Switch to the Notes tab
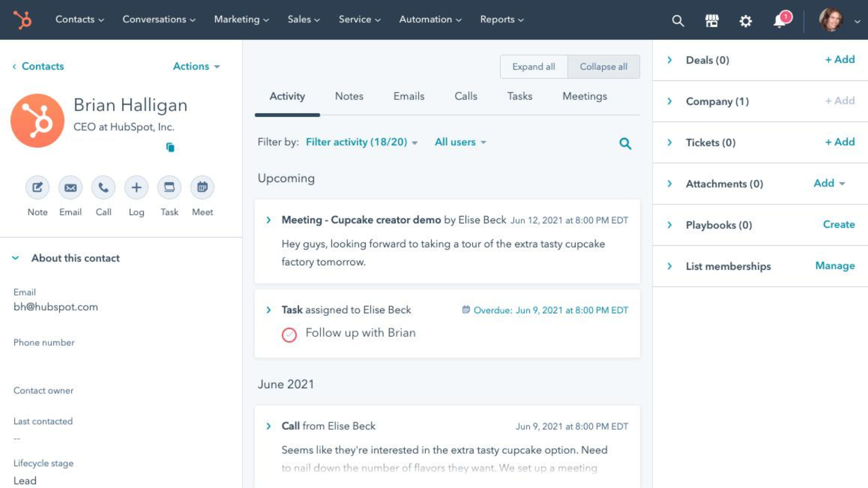Image resolution: width=868 pixels, height=488 pixels. pyautogui.click(x=349, y=96)
